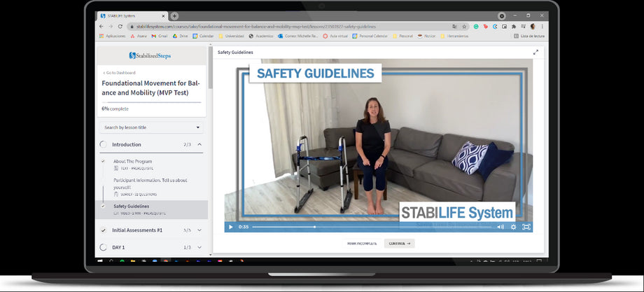644x292 pixels.
Task: Click the DAY 1 progress circle
Action: tap(103, 247)
